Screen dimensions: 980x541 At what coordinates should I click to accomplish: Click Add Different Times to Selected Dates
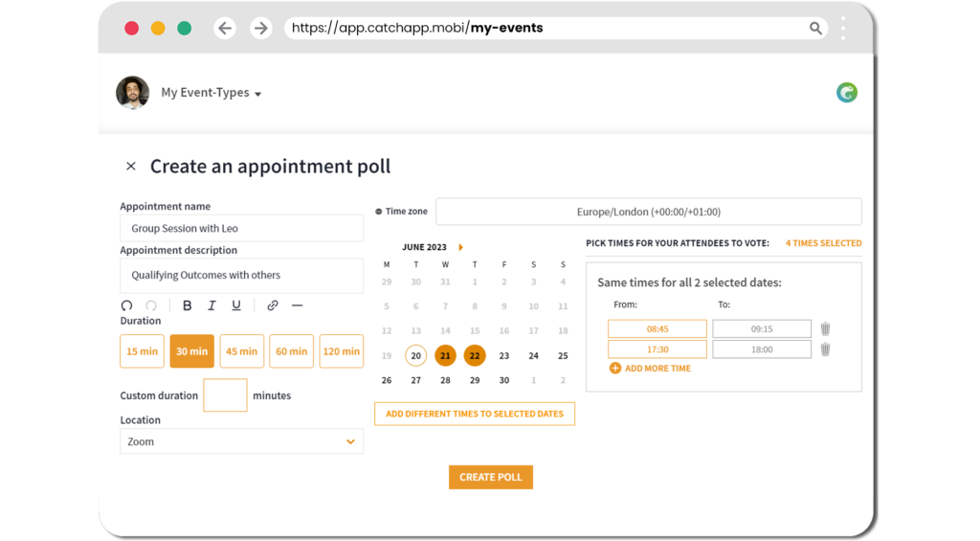[x=475, y=414]
